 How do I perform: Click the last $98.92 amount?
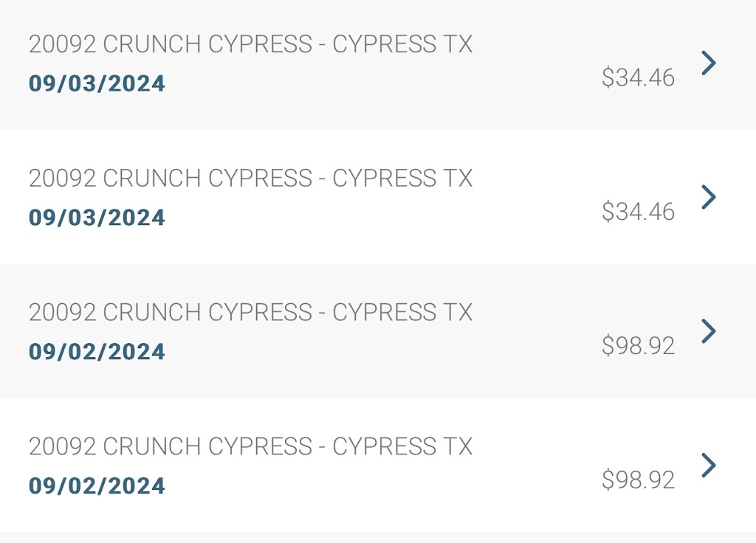[x=638, y=480]
